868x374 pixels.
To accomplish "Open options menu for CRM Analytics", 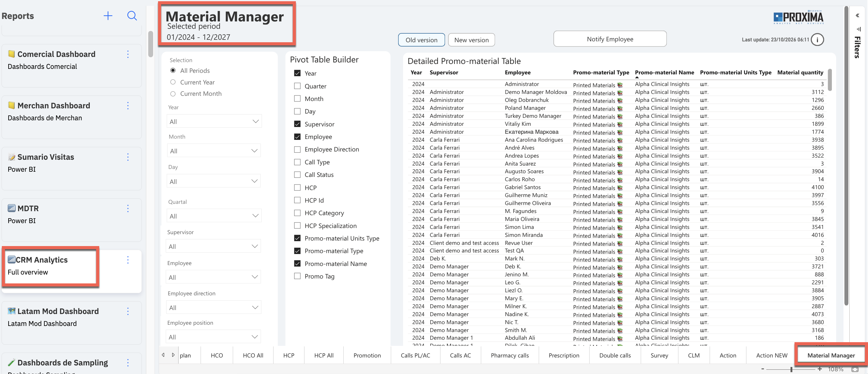I will (x=128, y=260).
